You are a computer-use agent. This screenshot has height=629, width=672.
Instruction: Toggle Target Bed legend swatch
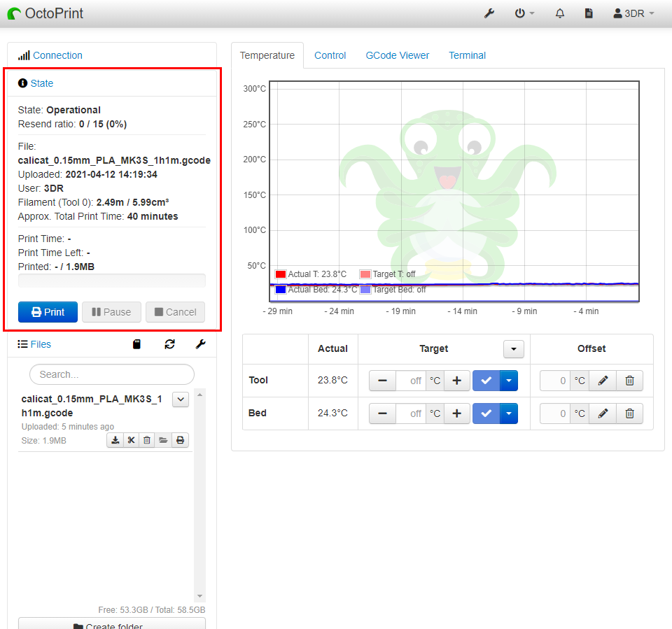[365, 290]
